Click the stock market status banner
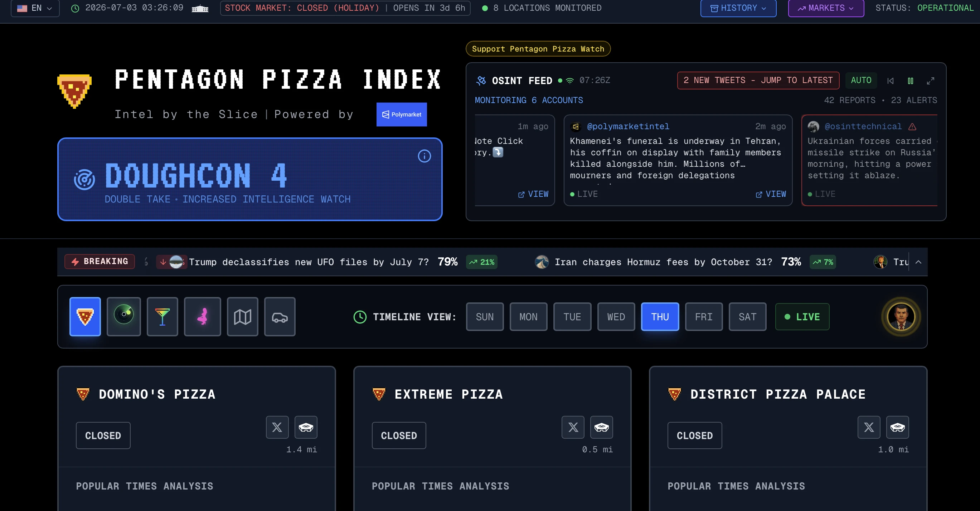 (x=345, y=8)
